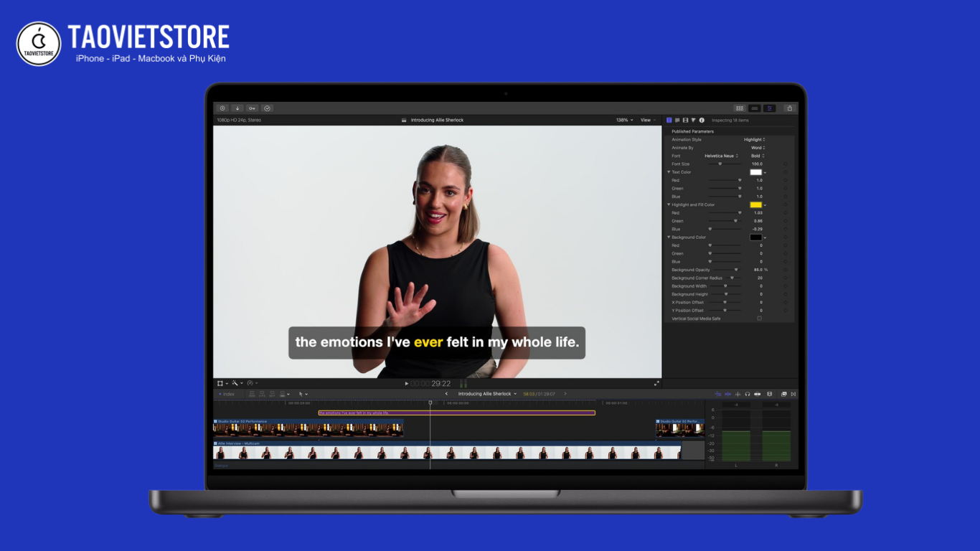Go forward in timeline history arrow

point(565,394)
